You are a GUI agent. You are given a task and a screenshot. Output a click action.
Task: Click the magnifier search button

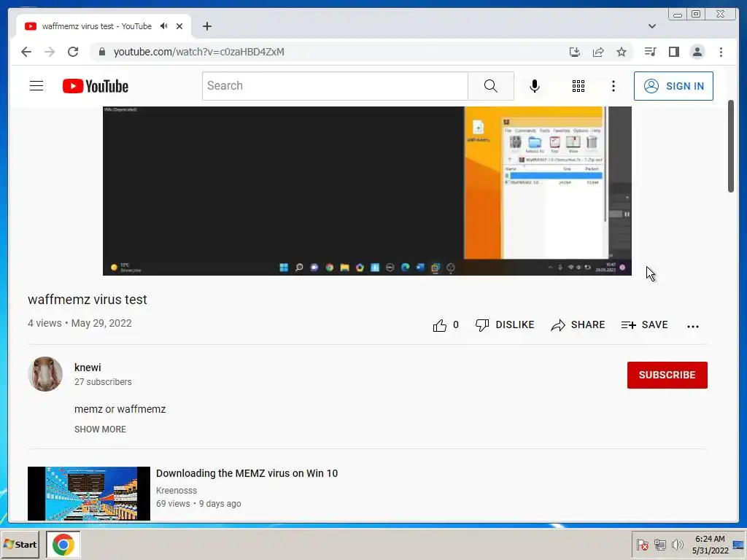pyautogui.click(x=491, y=86)
